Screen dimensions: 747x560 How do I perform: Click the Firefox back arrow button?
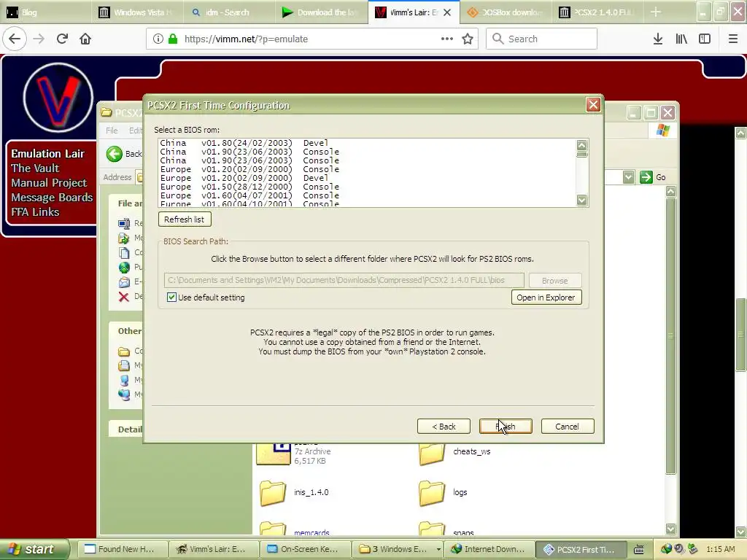[x=15, y=39]
